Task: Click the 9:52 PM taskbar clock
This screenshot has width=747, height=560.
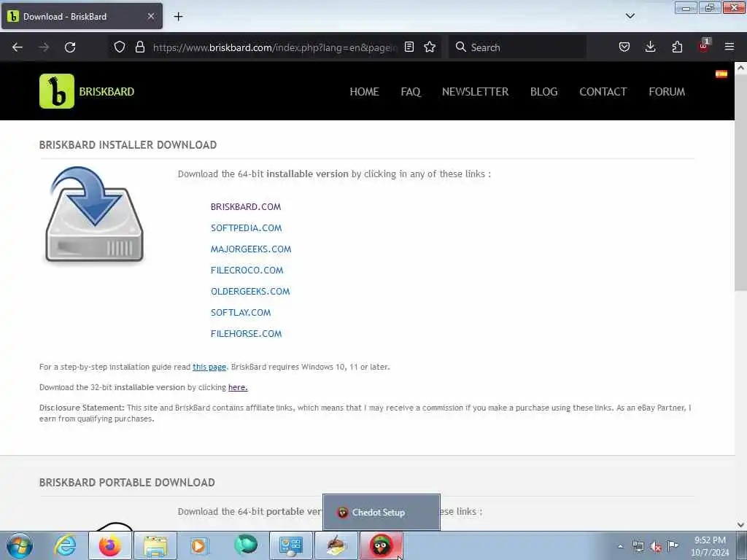Action: [710, 546]
